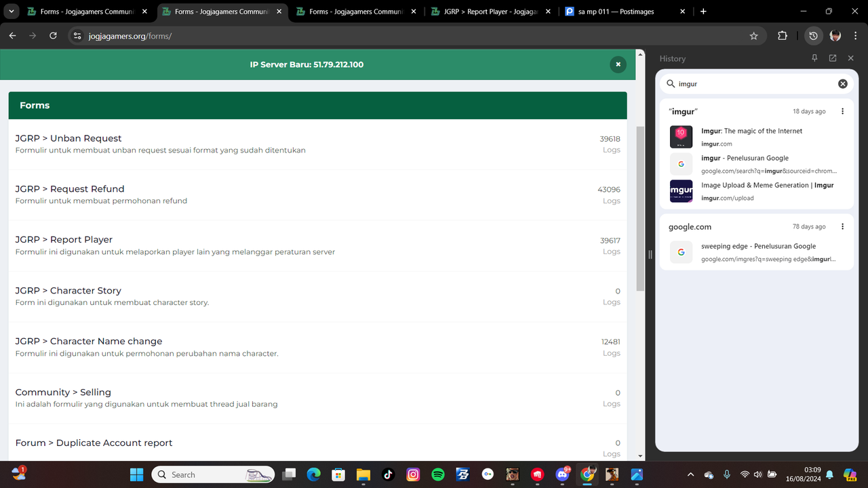
Task: Show hidden system tray icons
Action: [x=690, y=474]
